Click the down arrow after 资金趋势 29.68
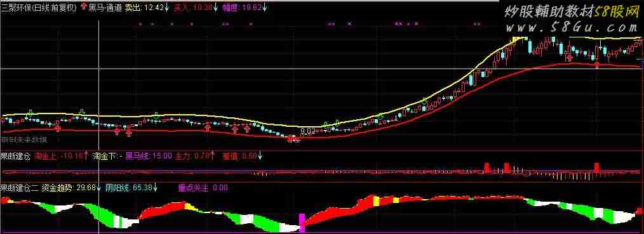644x234 pixels. (99, 188)
